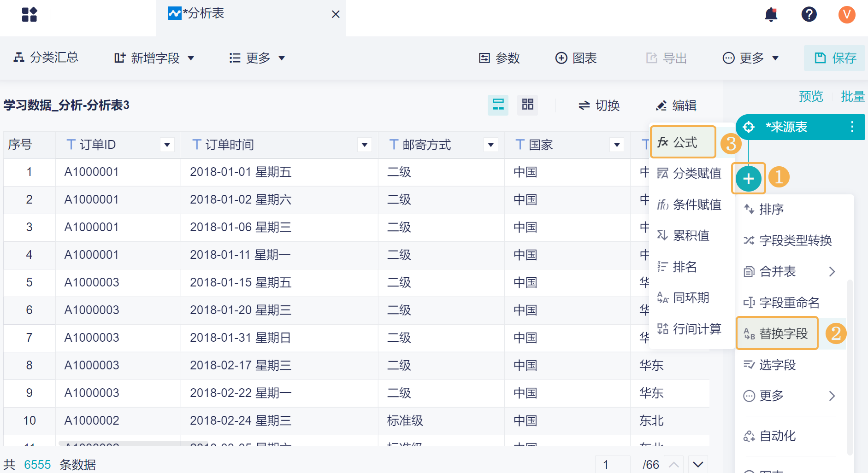Open notifications bell
868x473 pixels.
(771, 14)
